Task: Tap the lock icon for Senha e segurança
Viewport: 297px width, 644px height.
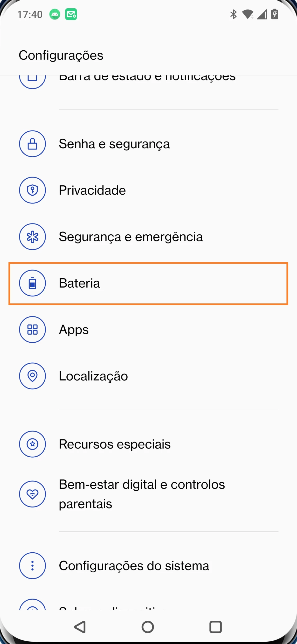Action: pos(32,144)
